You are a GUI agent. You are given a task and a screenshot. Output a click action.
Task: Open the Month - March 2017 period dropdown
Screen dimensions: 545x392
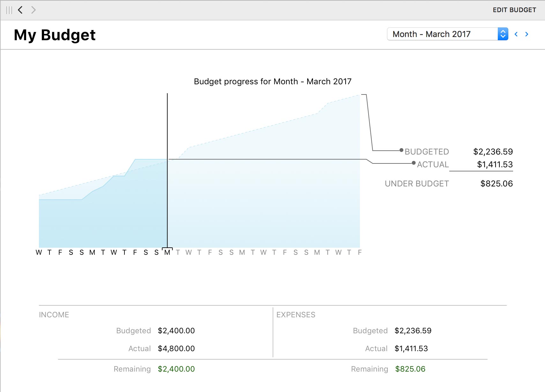(x=442, y=34)
